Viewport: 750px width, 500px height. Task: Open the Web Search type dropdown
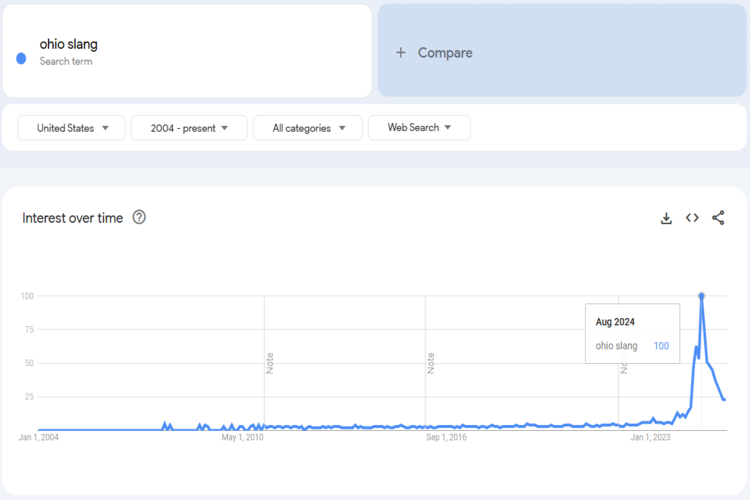(x=419, y=127)
